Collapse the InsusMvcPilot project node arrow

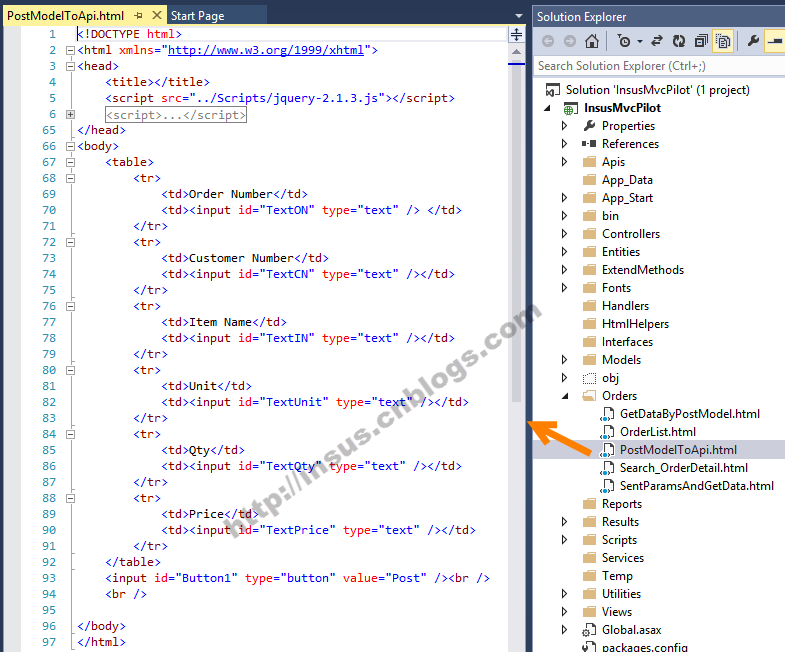coord(547,108)
